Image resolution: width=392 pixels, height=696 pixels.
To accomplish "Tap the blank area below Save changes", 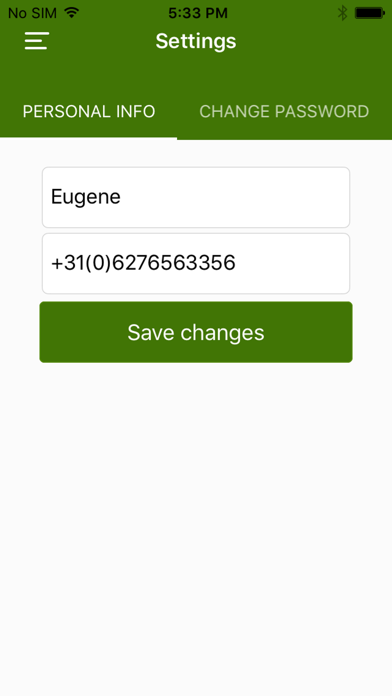I will pos(196,528).
